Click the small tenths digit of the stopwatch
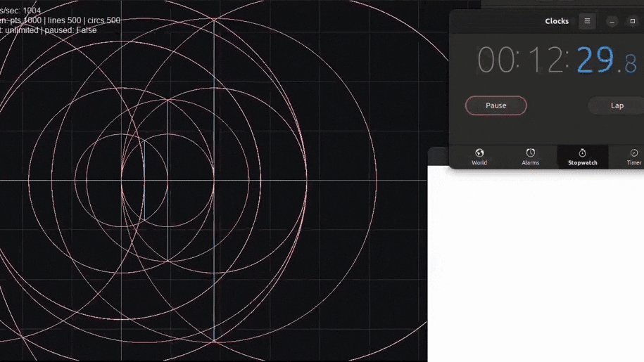The width and height of the screenshot is (644, 362). (631, 64)
